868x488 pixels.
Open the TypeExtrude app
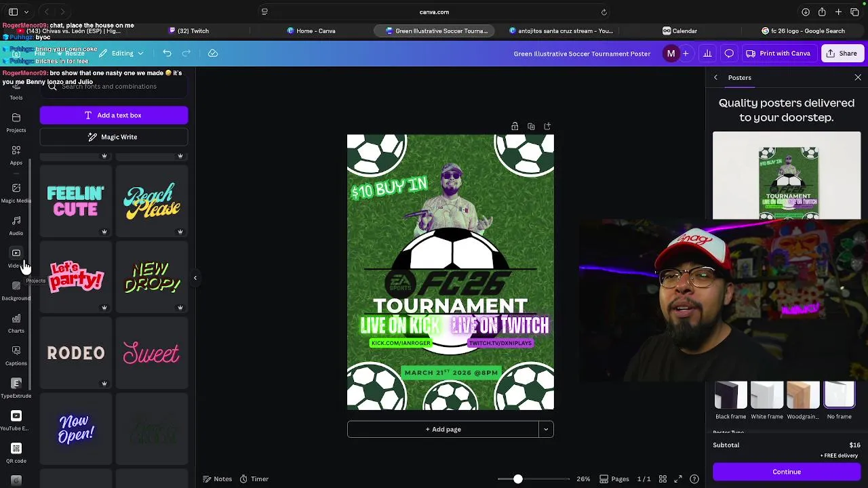click(x=16, y=388)
